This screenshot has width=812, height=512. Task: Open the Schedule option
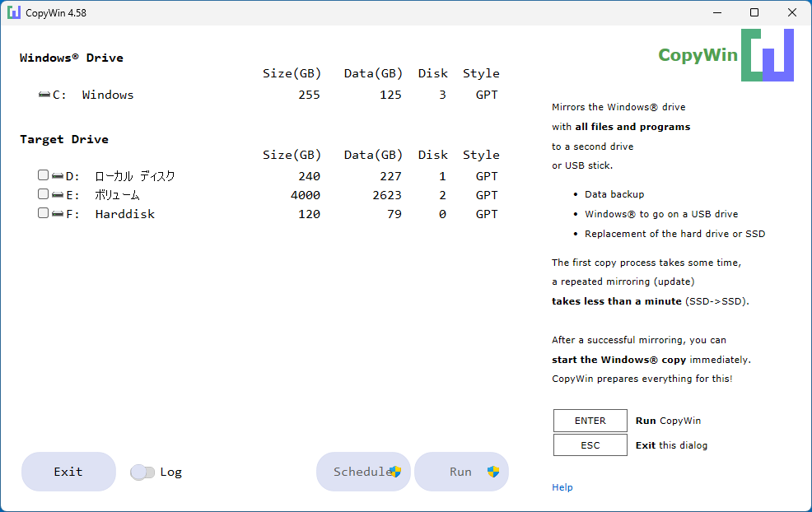[x=363, y=472]
